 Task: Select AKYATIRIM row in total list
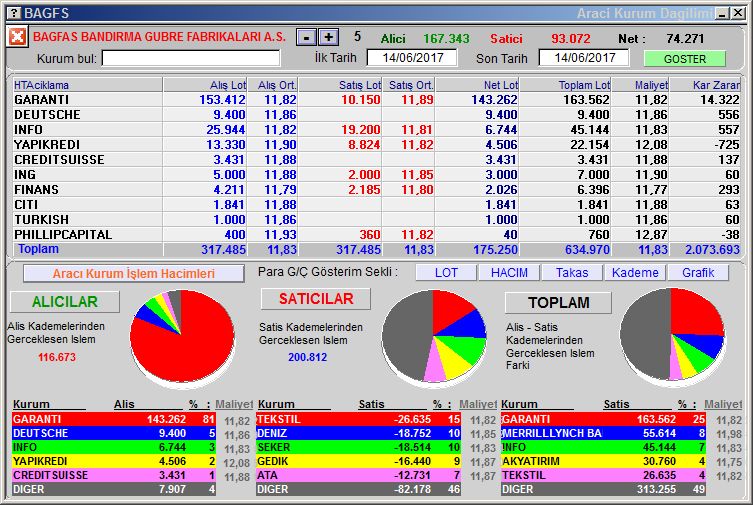[x=603, y=461]
